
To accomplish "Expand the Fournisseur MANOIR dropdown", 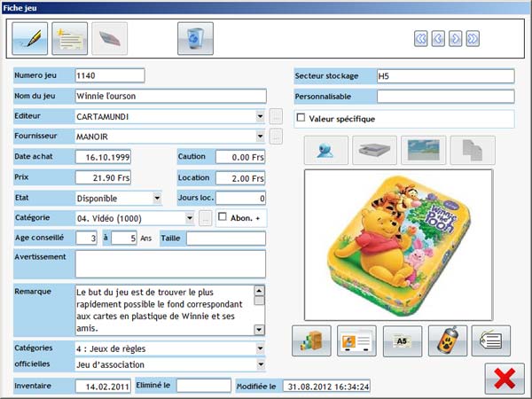I will (260, 137).
